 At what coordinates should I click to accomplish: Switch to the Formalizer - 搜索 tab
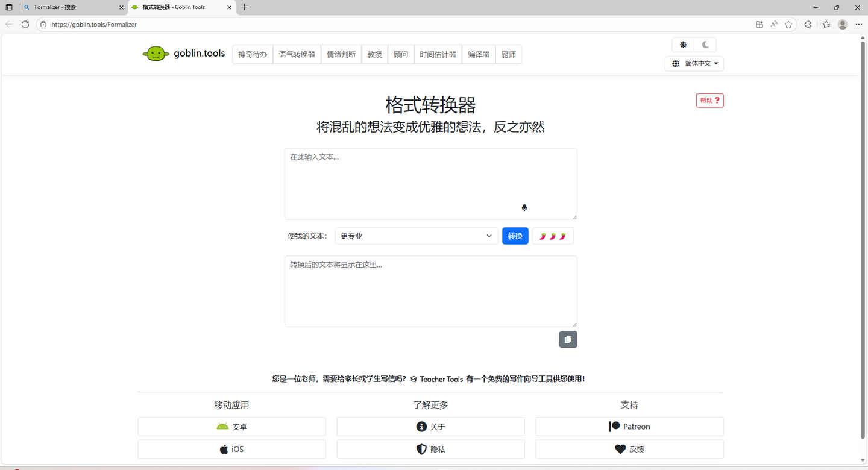[74, 7]
